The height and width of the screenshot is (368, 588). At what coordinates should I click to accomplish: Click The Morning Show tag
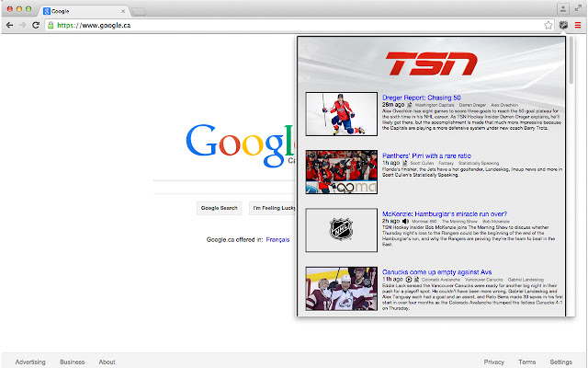(459, 222)
